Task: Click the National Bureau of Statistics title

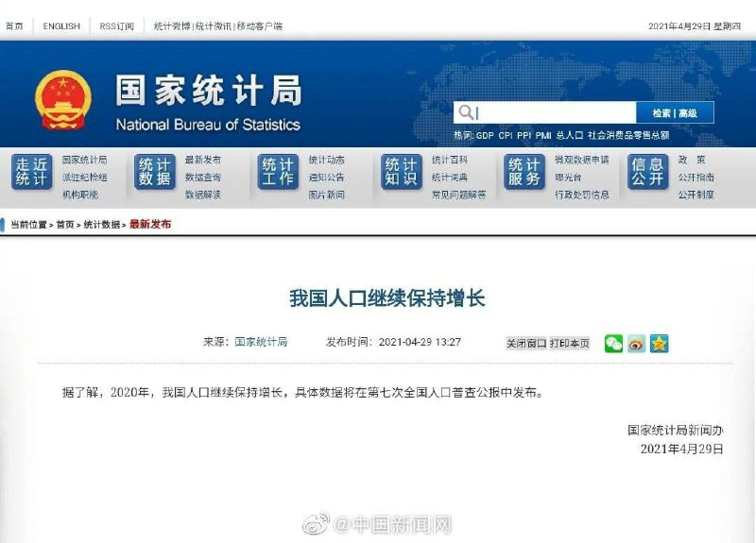Action: [x=208, y=125]
